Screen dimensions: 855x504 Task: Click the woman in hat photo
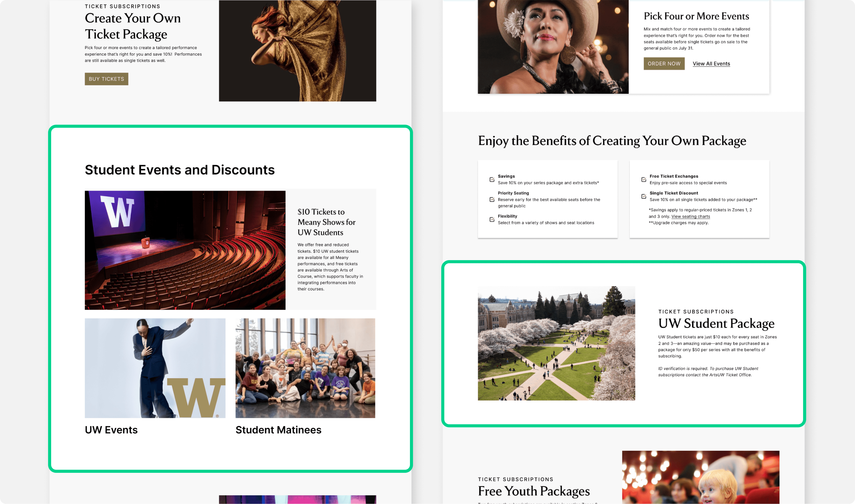click(553, 47)
